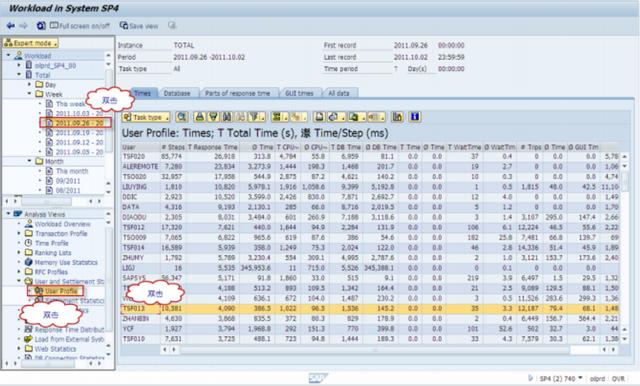Expand the Day folder node

click(x=29, y=84)
